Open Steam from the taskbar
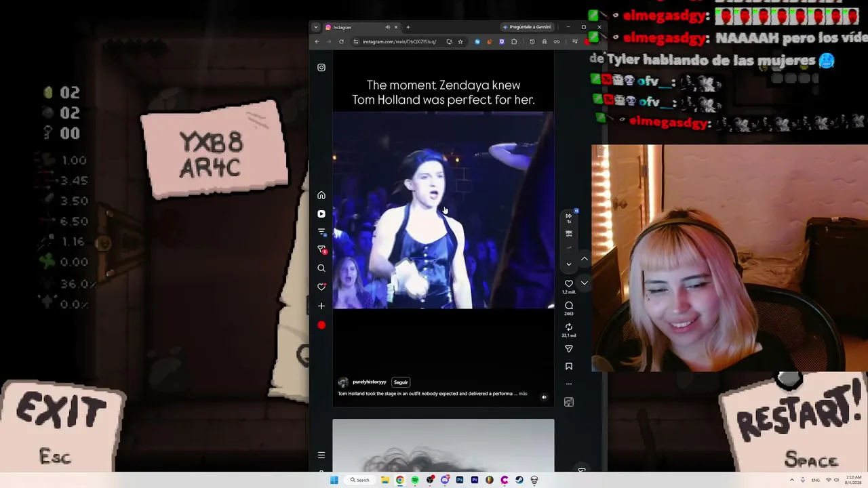 click(x=519, y=480)
